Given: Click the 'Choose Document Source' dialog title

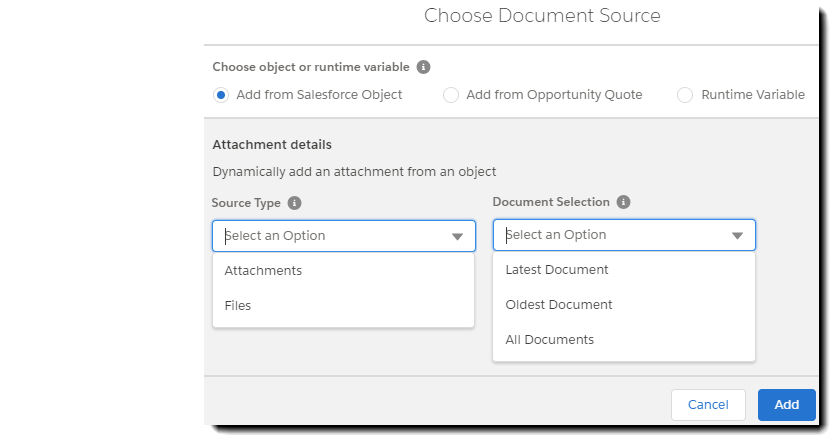Looking at the screenshot, I should [542, 16].
